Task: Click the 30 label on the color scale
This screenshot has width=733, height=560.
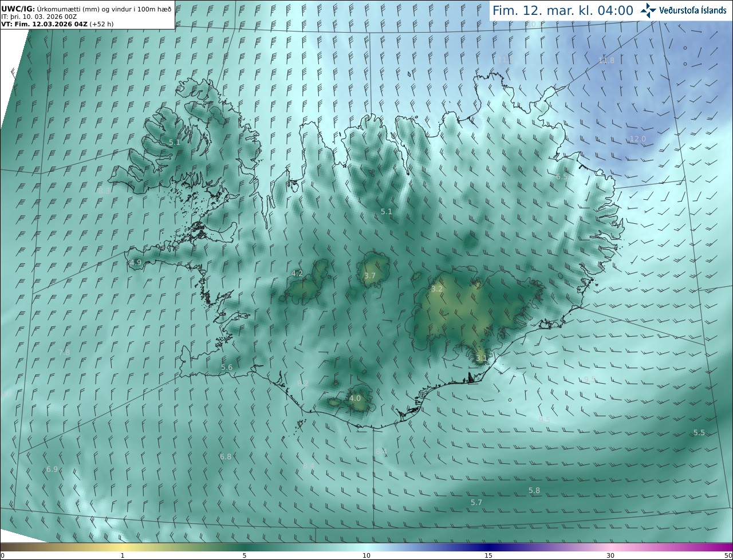Action: point(610,555)
